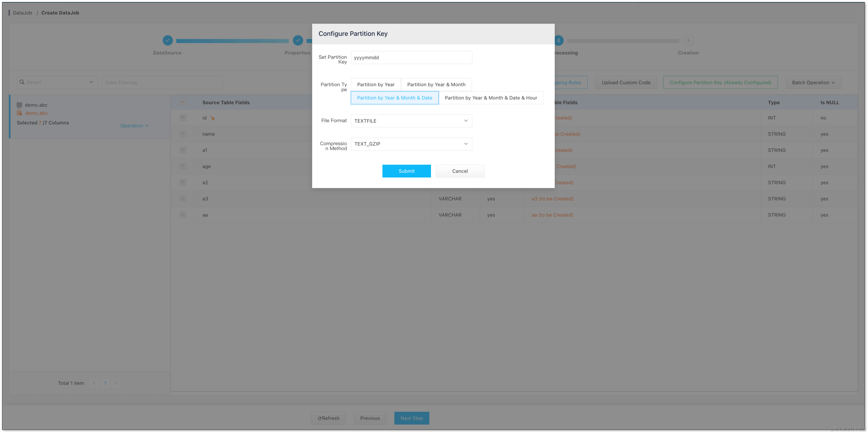
Task: Go to next page arrow in pagination
Action: point(116,383)
